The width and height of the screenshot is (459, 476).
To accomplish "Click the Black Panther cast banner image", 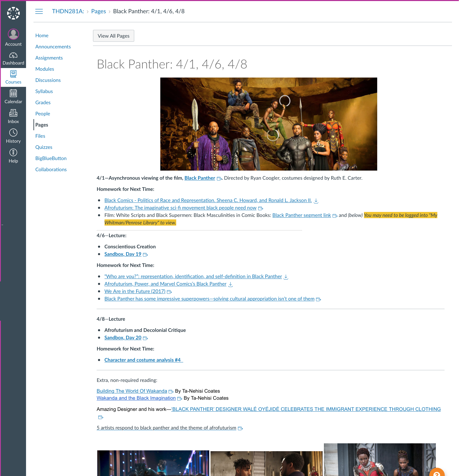I will (x=268, y=124).
